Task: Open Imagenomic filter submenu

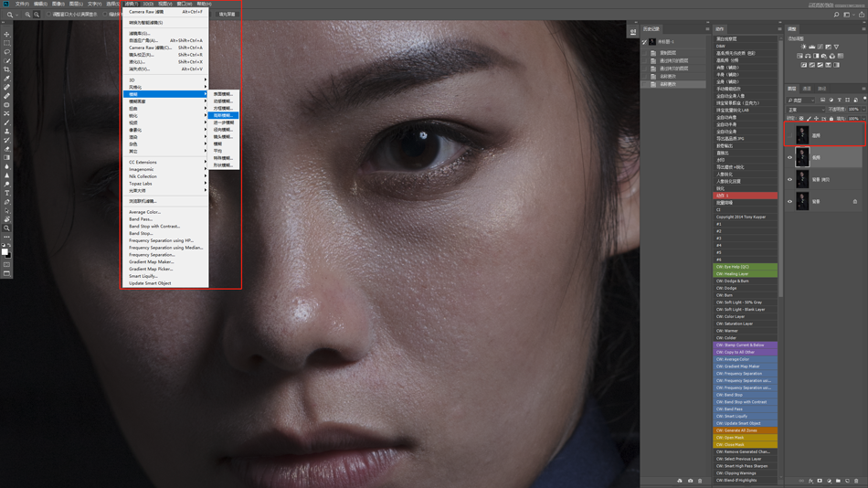Action: tap(165, 169)
